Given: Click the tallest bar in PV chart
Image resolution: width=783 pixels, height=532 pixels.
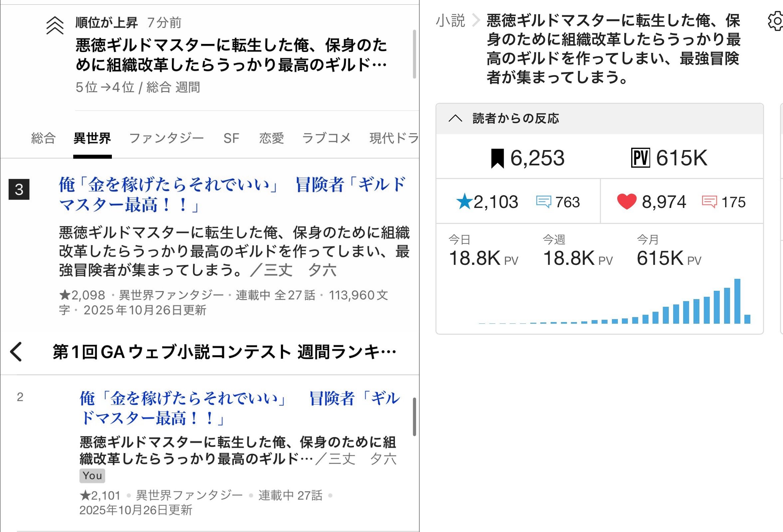Looking at the screenshot, I should [x=737, y=301].
